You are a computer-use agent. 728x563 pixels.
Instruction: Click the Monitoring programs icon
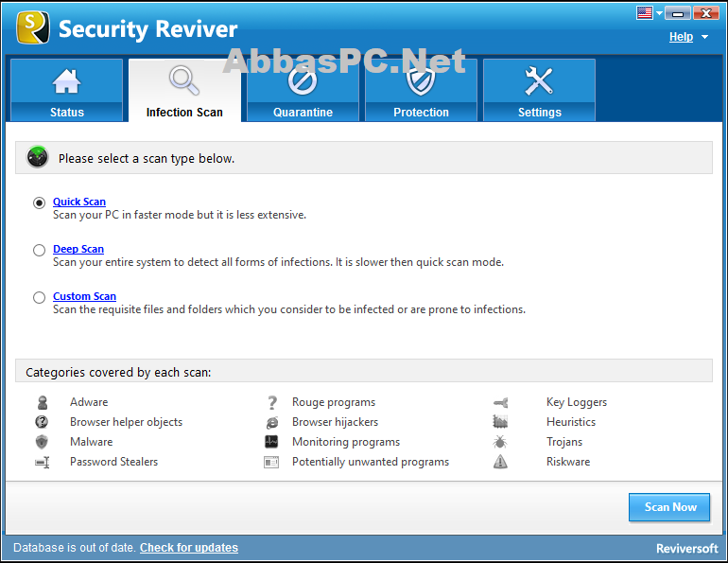point(271,442)
